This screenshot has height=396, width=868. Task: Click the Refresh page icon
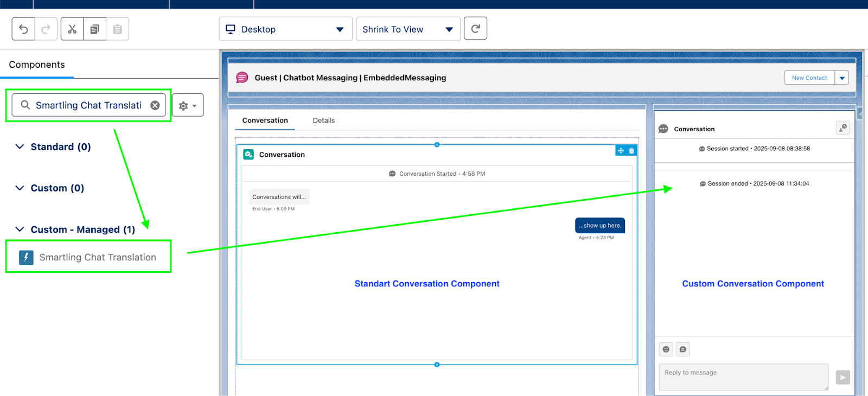click(x=475, y=29)
